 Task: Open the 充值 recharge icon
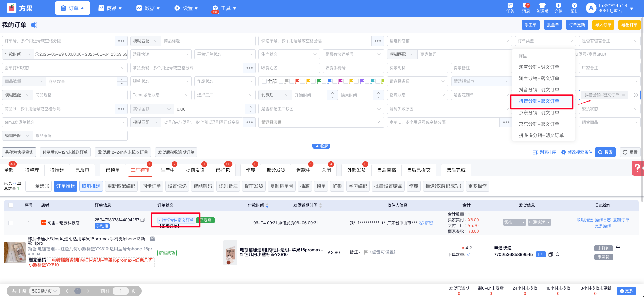(558, 5)
